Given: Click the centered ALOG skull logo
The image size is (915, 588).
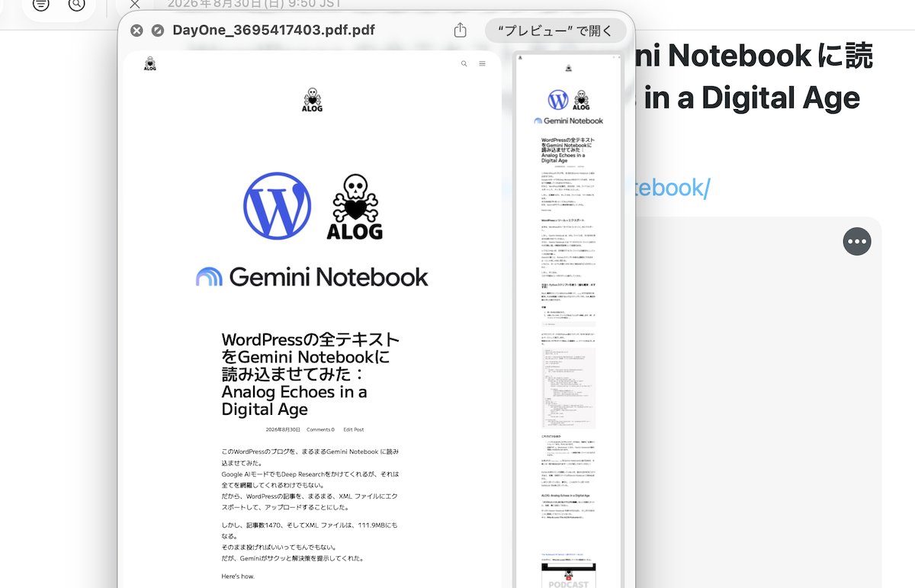Looking at the screenshot, I should [312, 100].
